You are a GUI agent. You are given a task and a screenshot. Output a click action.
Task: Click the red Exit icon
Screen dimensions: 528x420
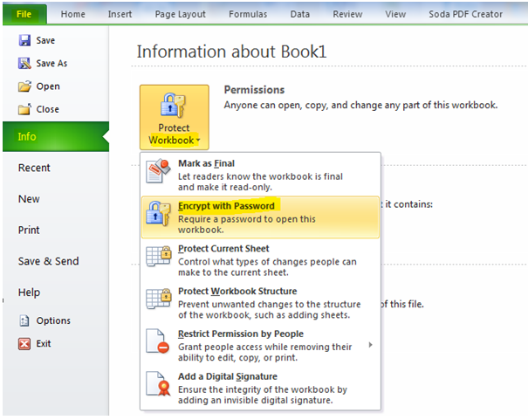(x=24, y=344)
